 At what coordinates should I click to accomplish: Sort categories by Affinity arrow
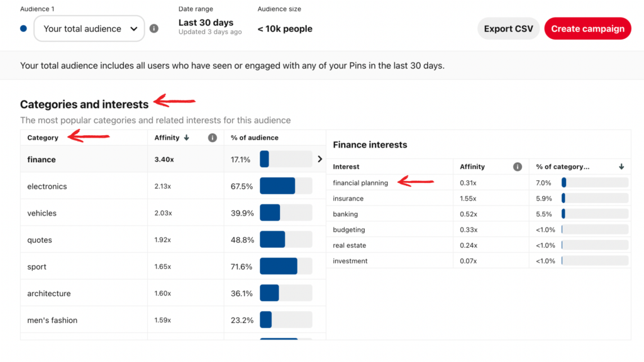point(186,138)
